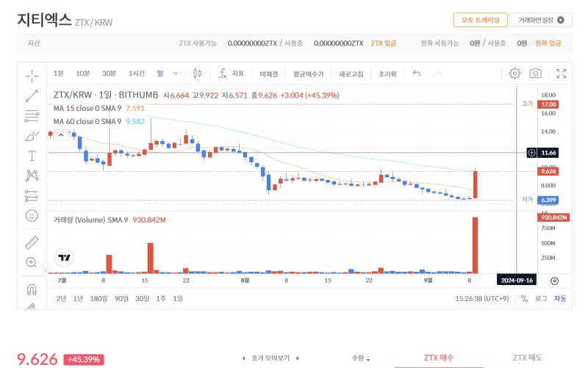Set chart range to 30일
588x368 pixels.
coord(142,299)
